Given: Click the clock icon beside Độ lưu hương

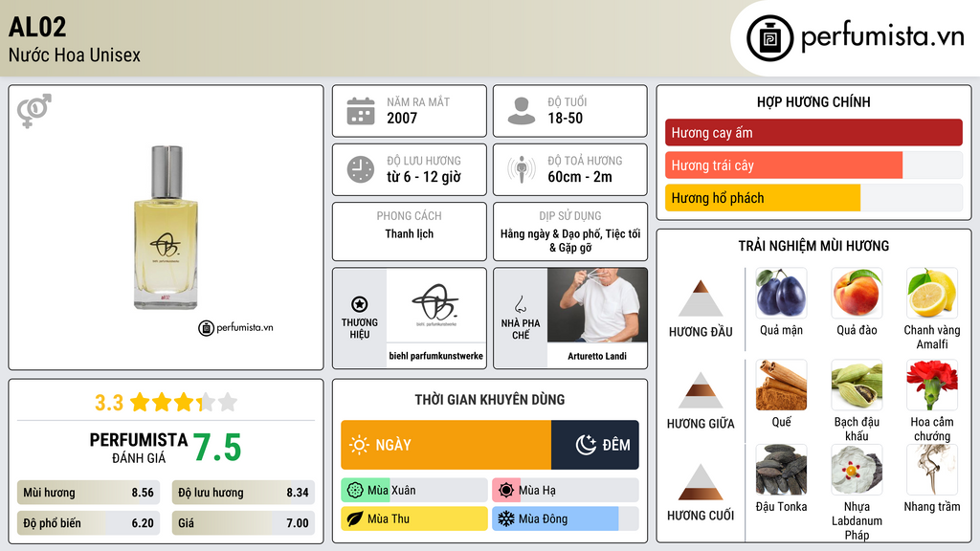Looking at the screenshot, I should [x=361, y=169].
